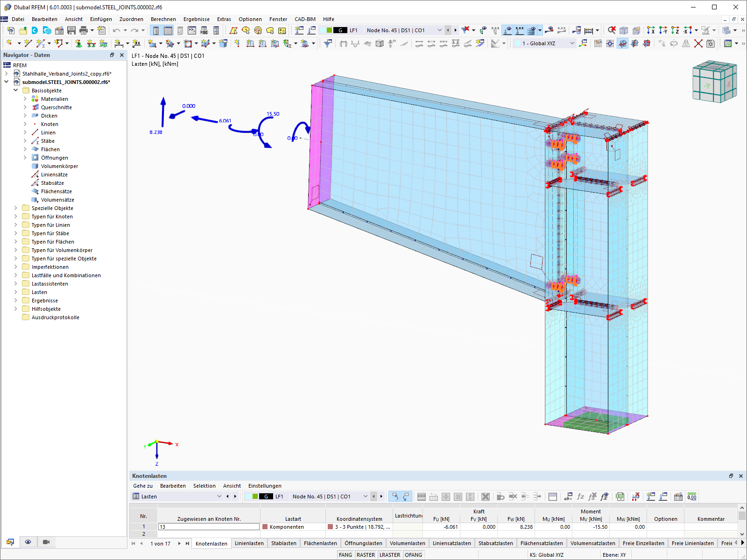Go to the last table page button

coord(187,543)
